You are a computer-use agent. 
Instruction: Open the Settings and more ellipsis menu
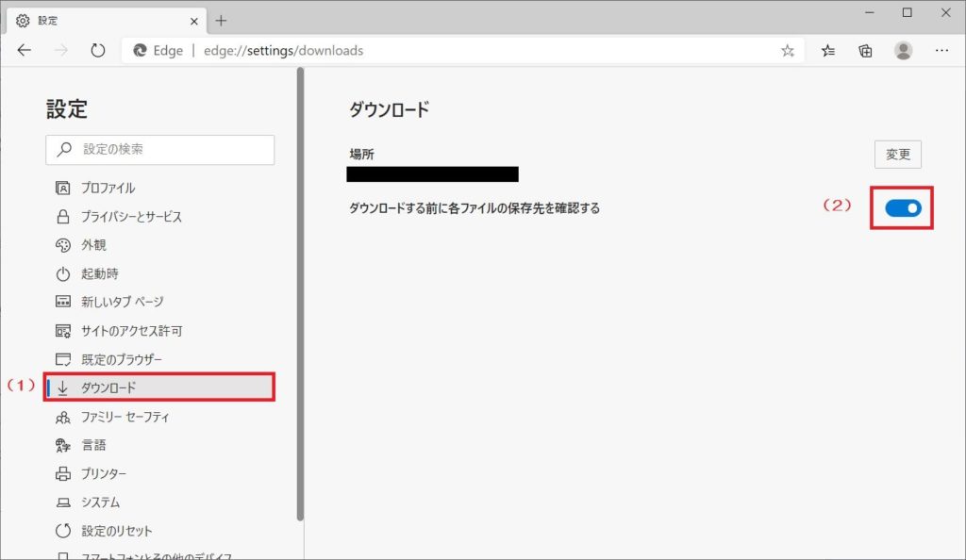click(941, 51)
